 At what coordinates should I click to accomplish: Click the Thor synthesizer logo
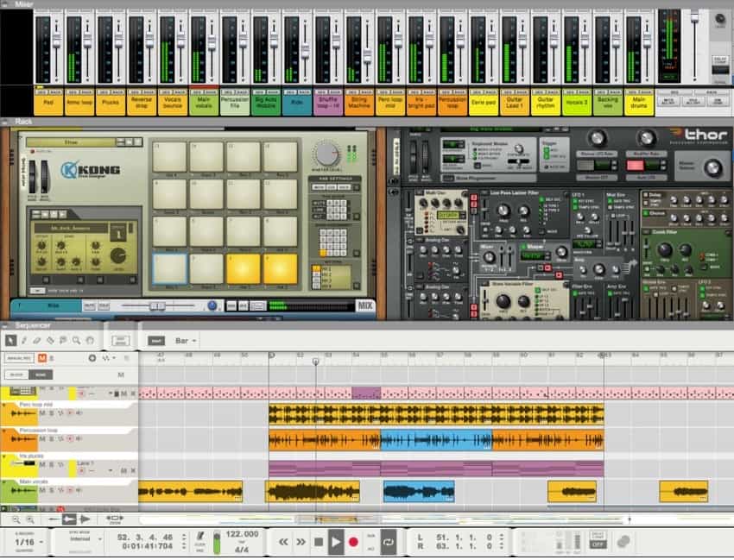point(698,135)
